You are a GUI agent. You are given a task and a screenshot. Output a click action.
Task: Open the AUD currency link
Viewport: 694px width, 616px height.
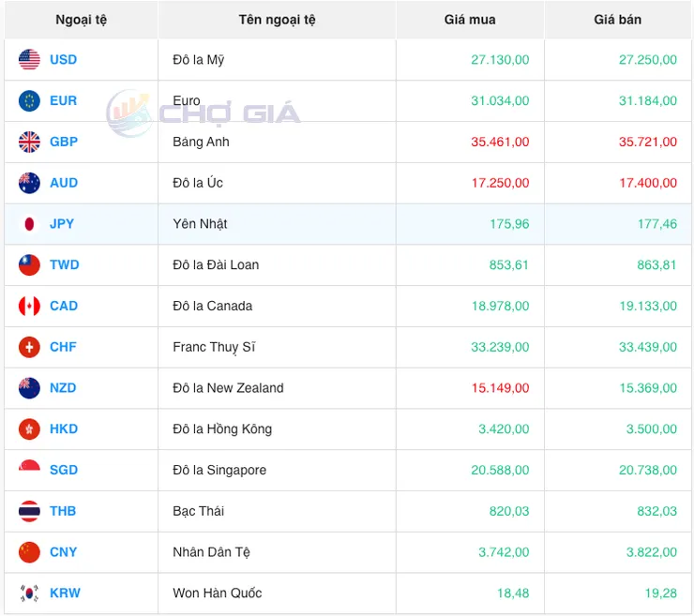click(x=64, y=183)
